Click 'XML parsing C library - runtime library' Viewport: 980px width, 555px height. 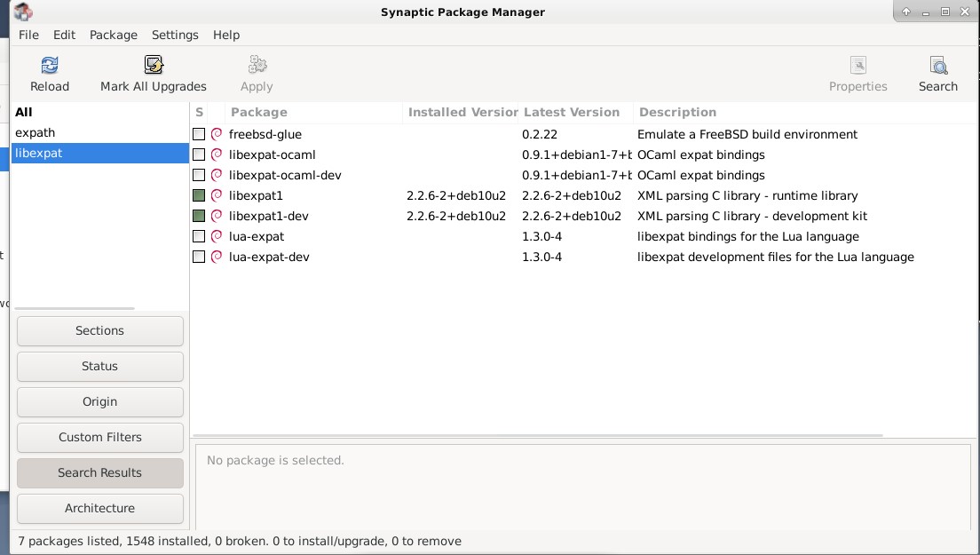point(747,195)
